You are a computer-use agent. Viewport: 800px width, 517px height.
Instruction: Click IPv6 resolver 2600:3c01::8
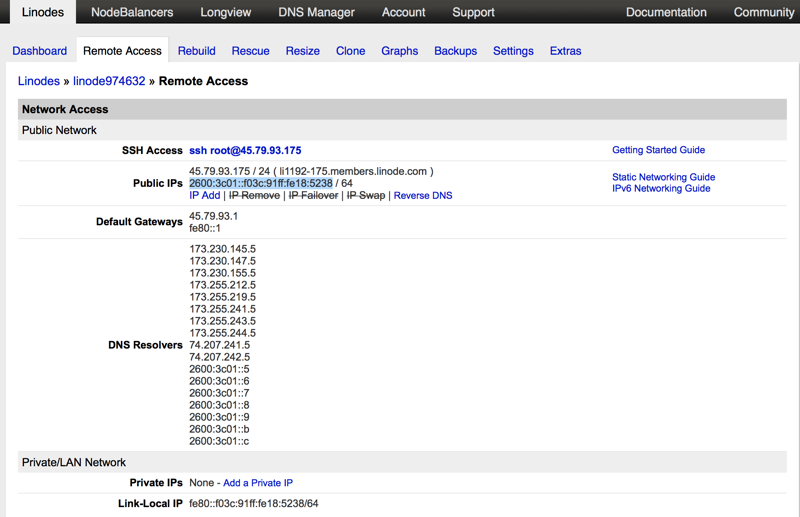point(219,405)
